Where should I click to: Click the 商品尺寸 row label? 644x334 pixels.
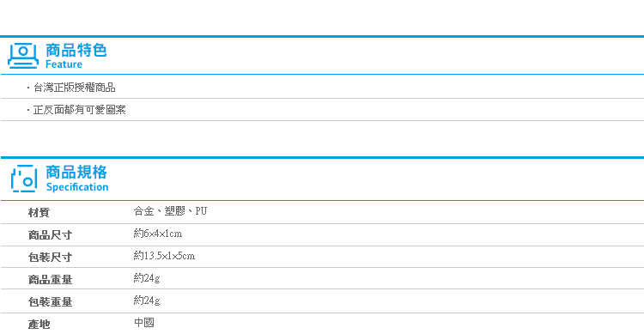click(50, 235)
